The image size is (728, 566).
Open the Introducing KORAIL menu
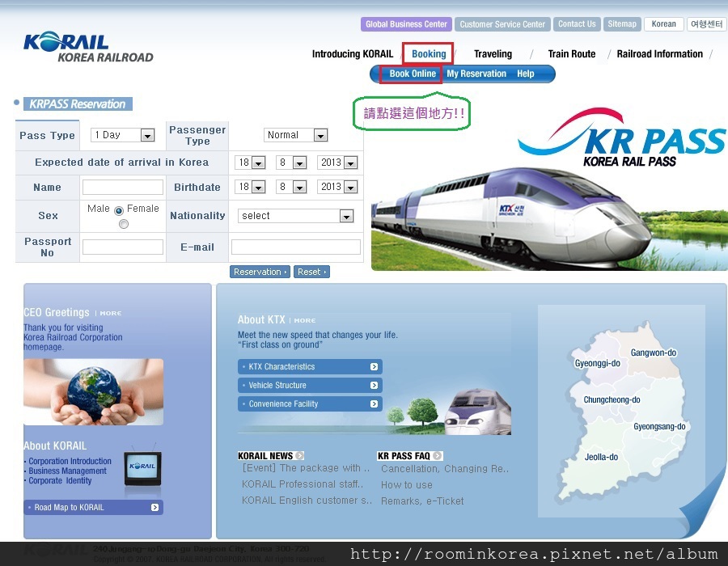click(x=353, y=54)
